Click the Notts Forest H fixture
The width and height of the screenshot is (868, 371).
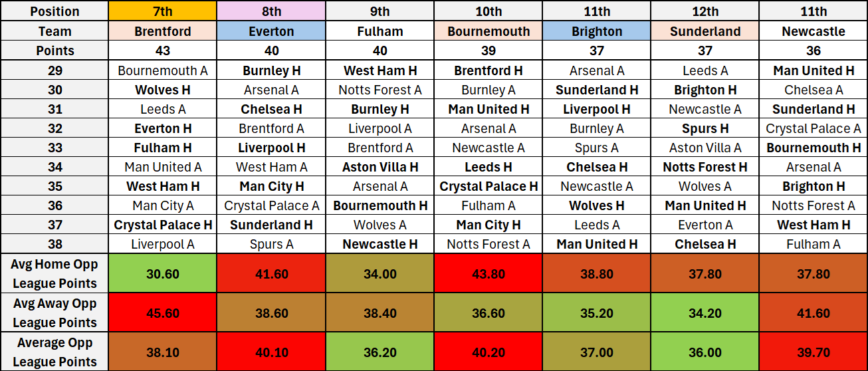click(x=705, y=167)
